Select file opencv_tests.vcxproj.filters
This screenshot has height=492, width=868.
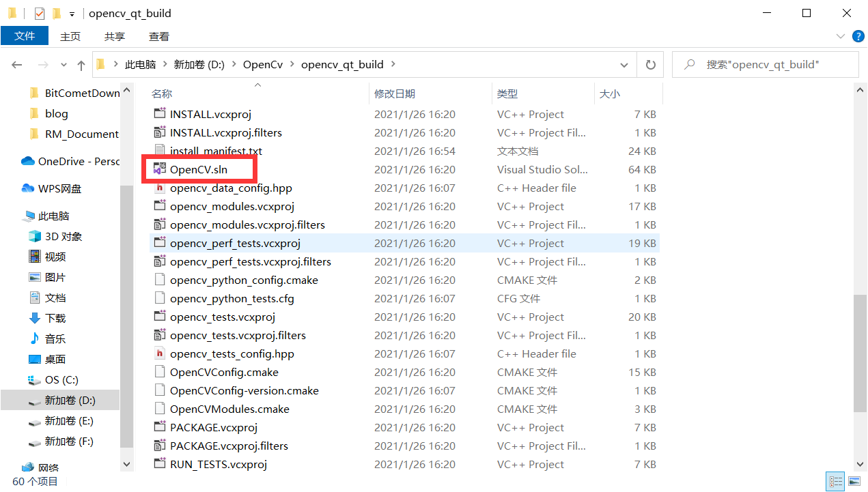coord(404,335)
